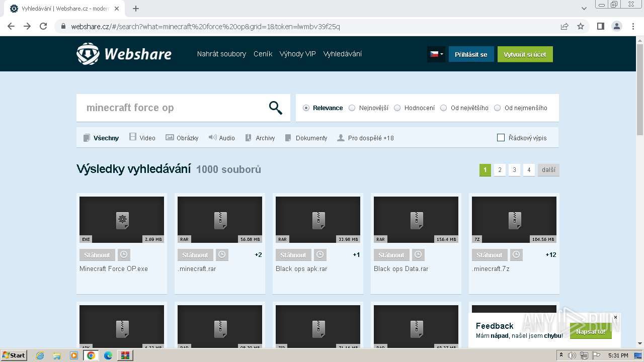Viewport: 644px width, 362px height.
Task: Click Stáhnout for Black ops apk.rar
Action: pyautogui.click(x=293, y=255)
